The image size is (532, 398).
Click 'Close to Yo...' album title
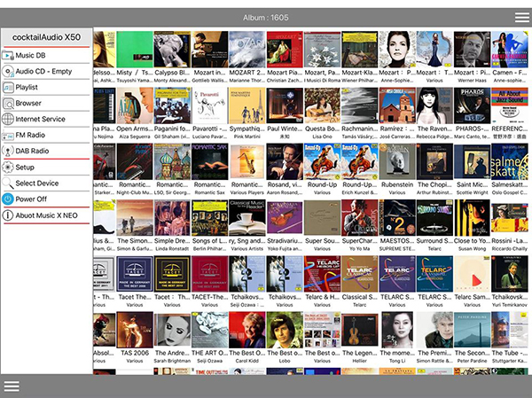(x=472, y=241)
